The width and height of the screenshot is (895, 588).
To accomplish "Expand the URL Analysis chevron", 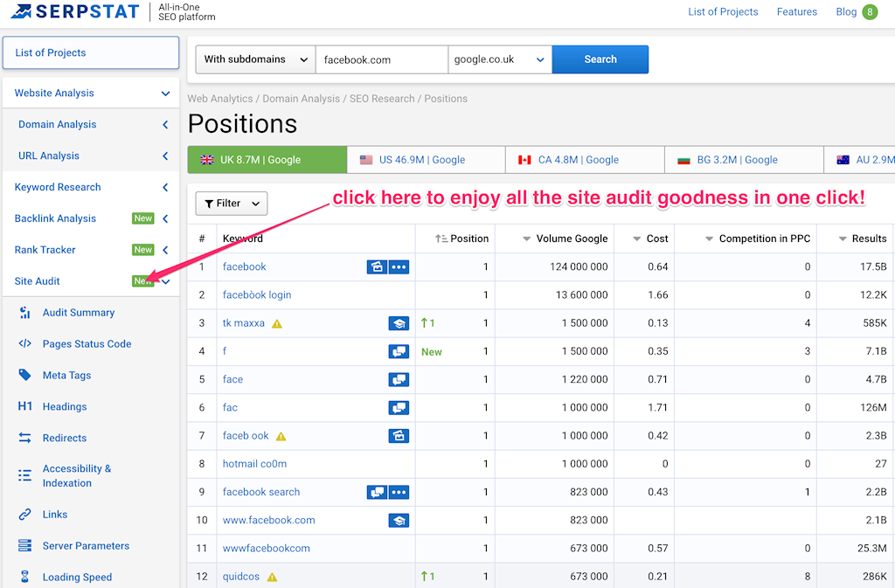I will 165,156.
